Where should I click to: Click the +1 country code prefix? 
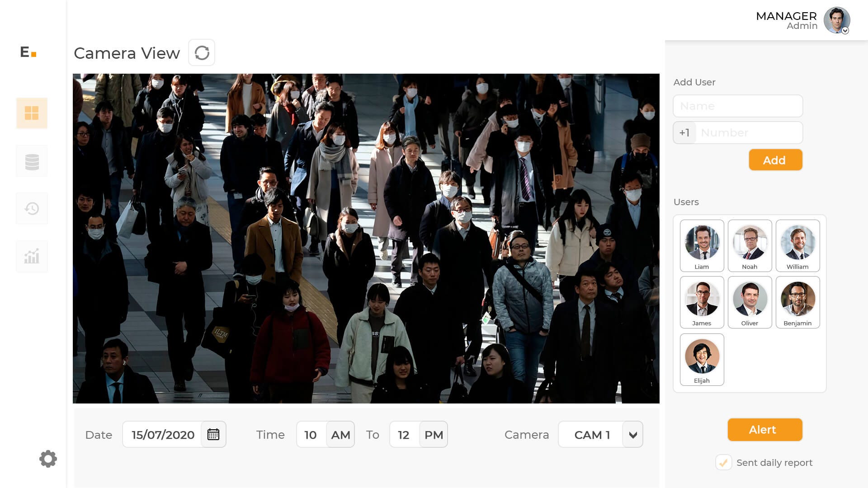[x=684, y=133]
